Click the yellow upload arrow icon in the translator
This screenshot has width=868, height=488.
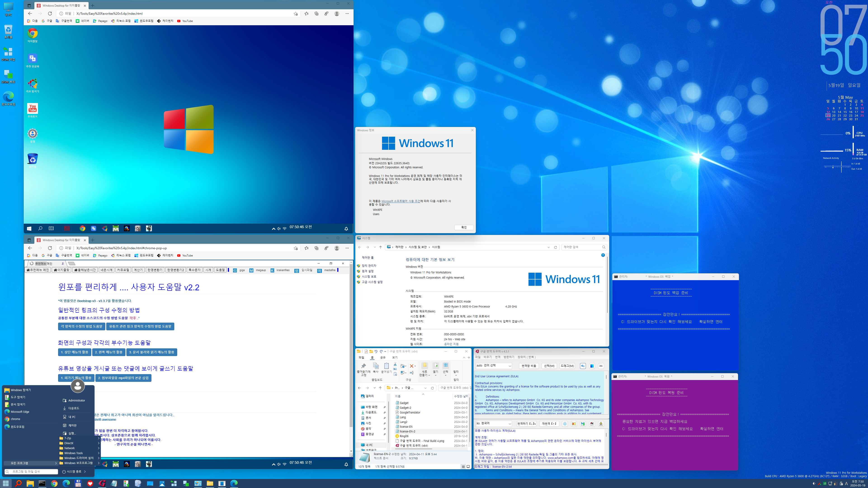coord(601,424)
